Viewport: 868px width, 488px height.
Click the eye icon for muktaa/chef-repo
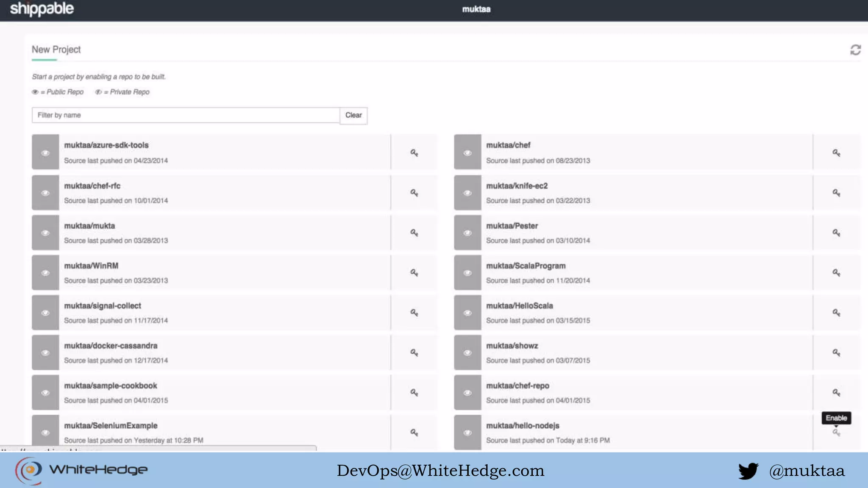(467, 393)
